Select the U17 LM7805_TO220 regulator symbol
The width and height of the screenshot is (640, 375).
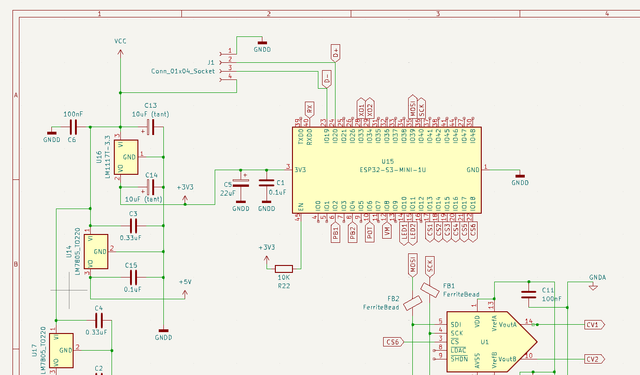[61, 350]
